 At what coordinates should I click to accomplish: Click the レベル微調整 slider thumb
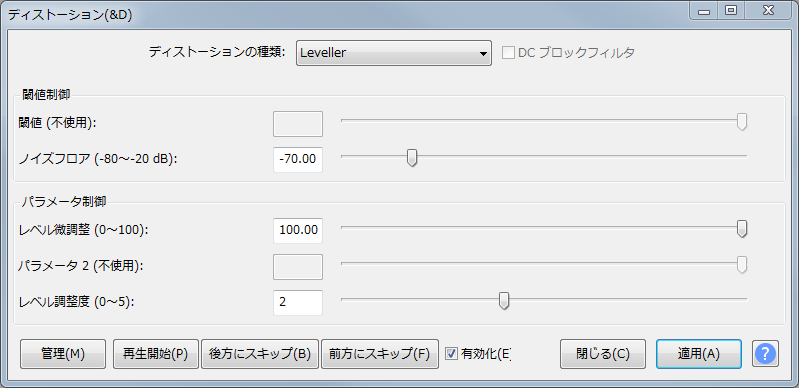[x=742, y=229]
